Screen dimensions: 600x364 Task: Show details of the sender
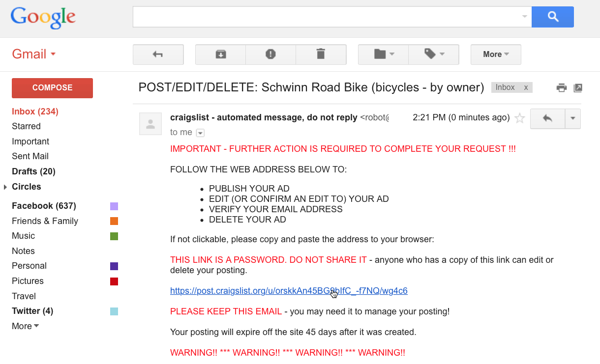(x=200, y=133)
